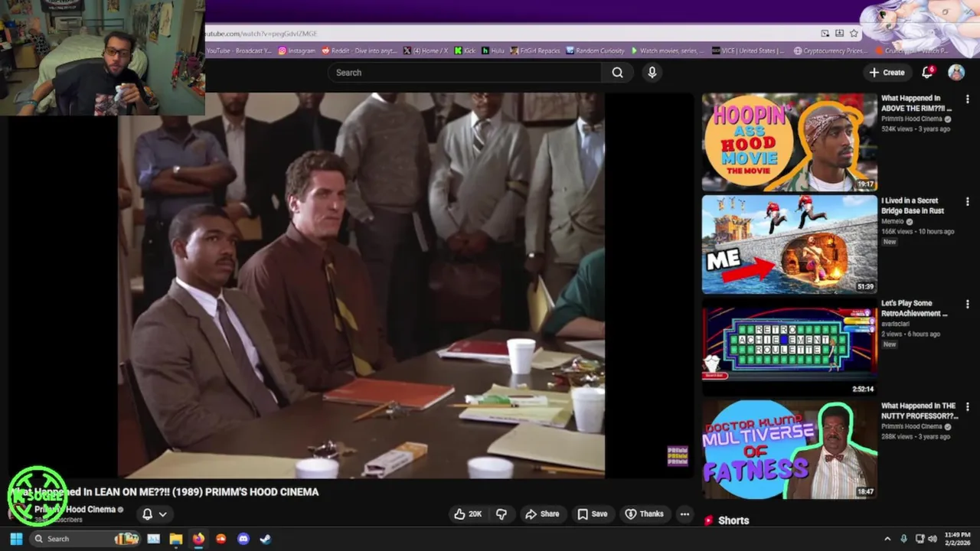This screenshot has height=551, width=980.
Task: Show hidden system tray icons chevron
Action: pyautogui.click(x=887, y=539)
